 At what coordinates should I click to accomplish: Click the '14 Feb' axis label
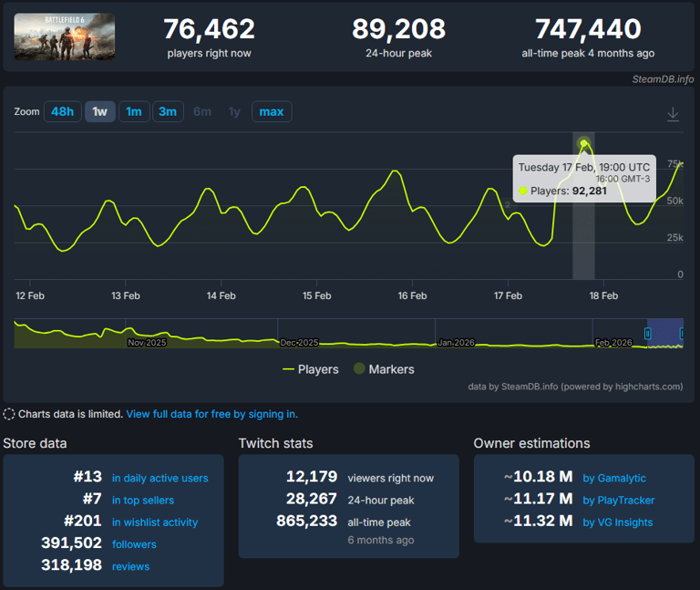click(x=221, y=295)
